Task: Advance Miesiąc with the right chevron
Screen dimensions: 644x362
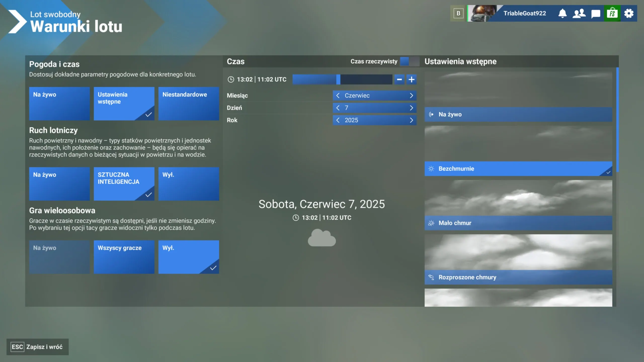Action: coord(412,96)
